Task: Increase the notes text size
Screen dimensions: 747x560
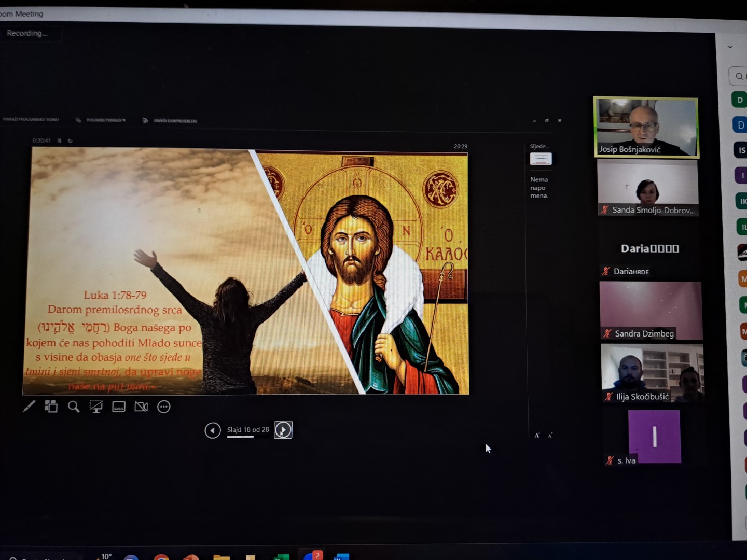Action: click(x=537, y=436)
